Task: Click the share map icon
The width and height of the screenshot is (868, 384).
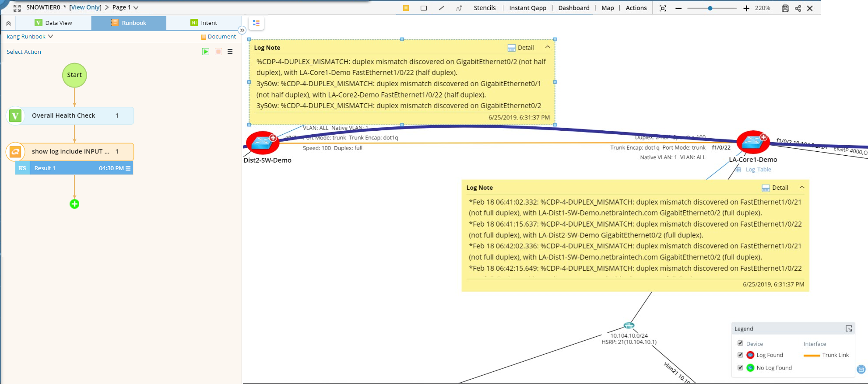Action: coord(798,8)
